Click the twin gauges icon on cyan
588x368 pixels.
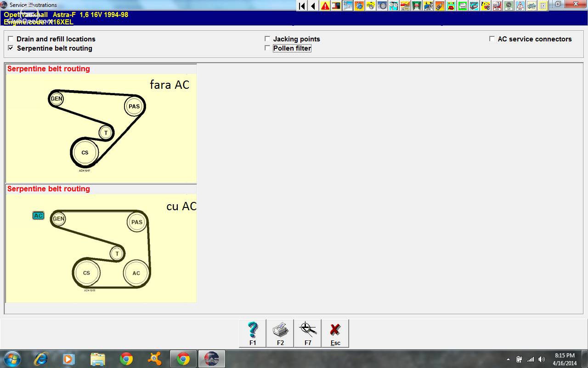tap(394, 6)
